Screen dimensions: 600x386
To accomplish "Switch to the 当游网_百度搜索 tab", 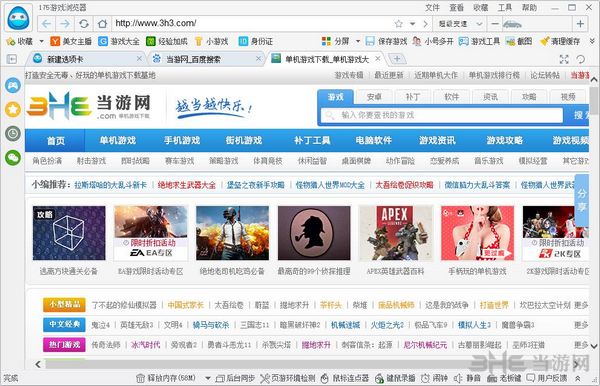I will (207, 59).
